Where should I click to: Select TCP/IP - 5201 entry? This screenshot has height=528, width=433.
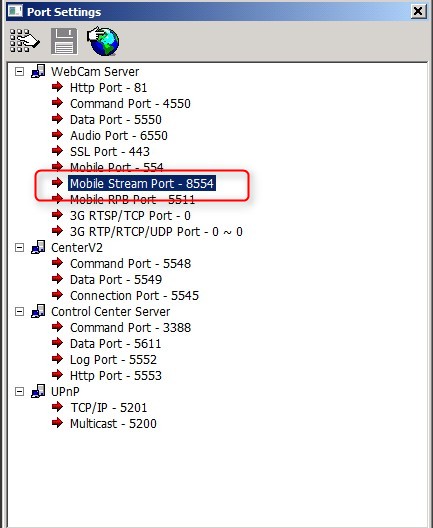(x=108, y=408)
